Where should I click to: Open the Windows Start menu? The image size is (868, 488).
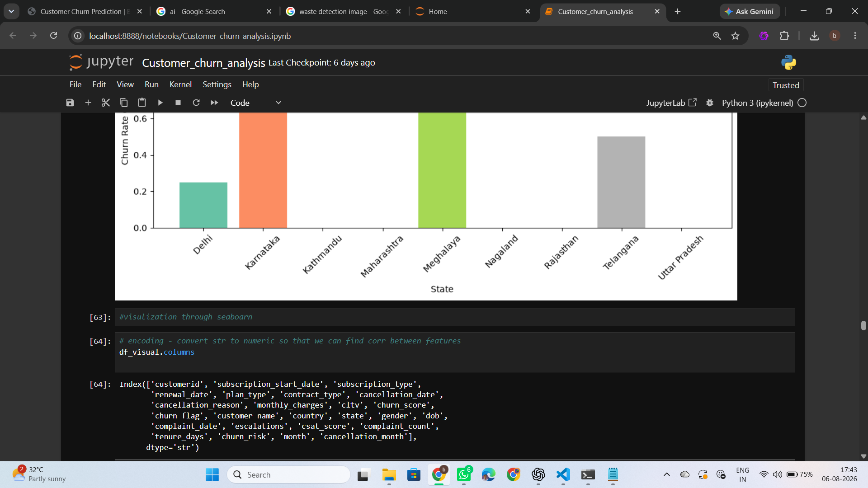(x=212, y=474)
